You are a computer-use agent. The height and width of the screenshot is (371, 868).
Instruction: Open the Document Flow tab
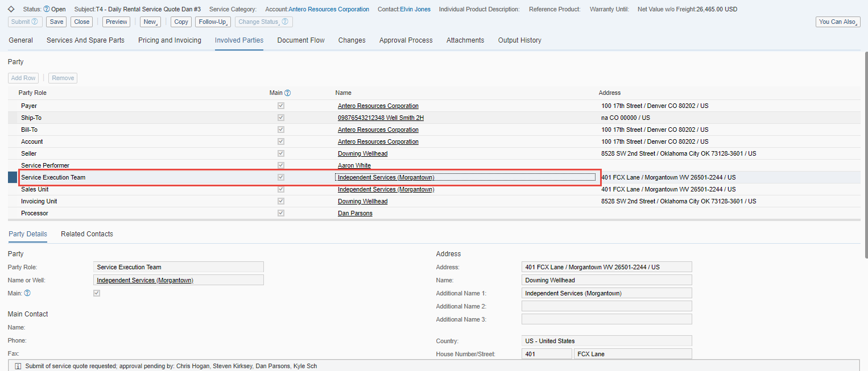[x=301, y=40]
